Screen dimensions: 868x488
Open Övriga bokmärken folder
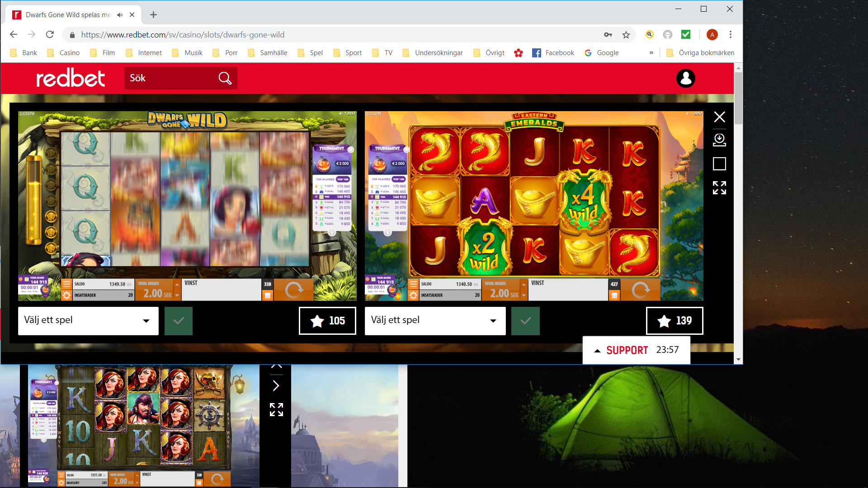pyautogui.click(x=700, y=53)
